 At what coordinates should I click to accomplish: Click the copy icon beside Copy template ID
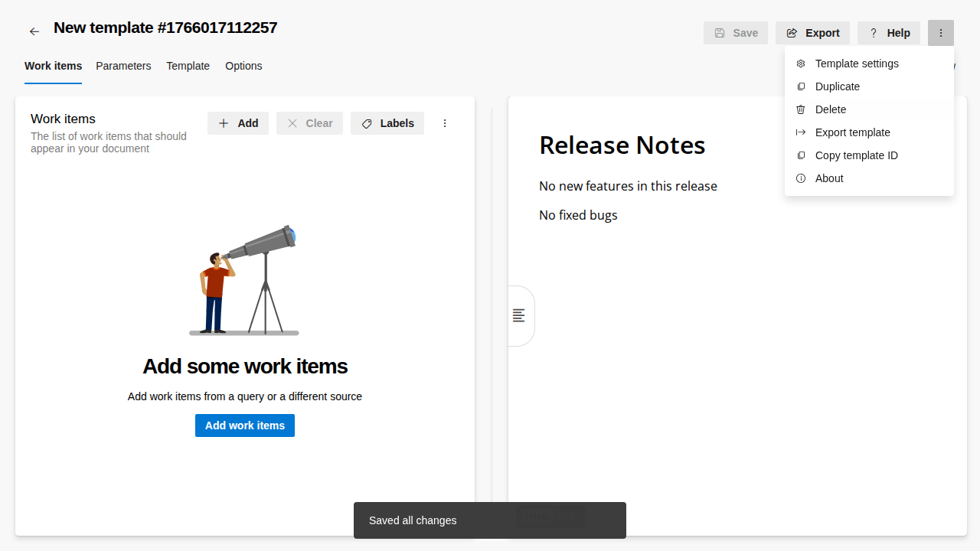[801, 155]
